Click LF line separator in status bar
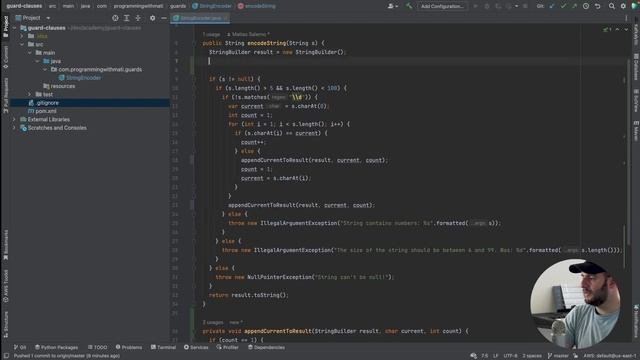Screen dimensions: 640x360 tap(495, 356)
